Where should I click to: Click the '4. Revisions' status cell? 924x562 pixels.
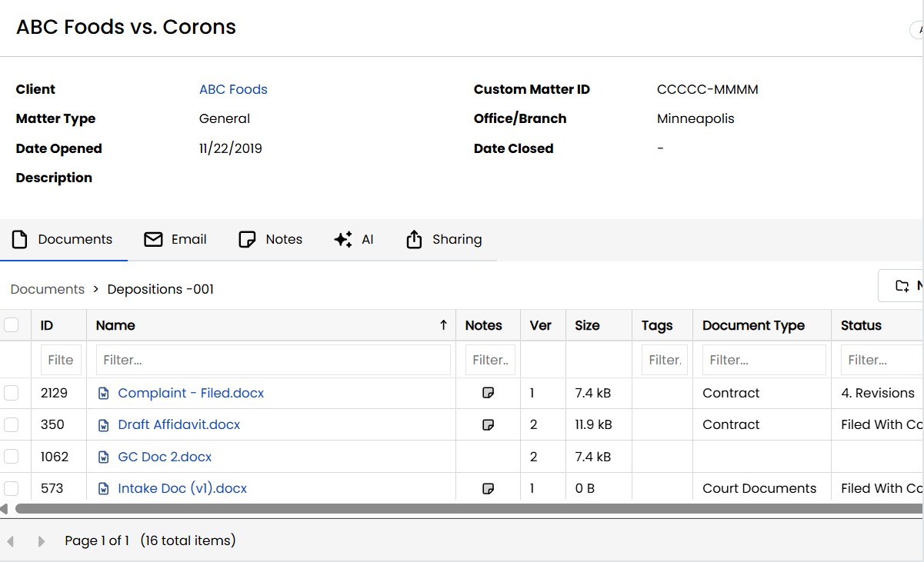pos(878,393)
